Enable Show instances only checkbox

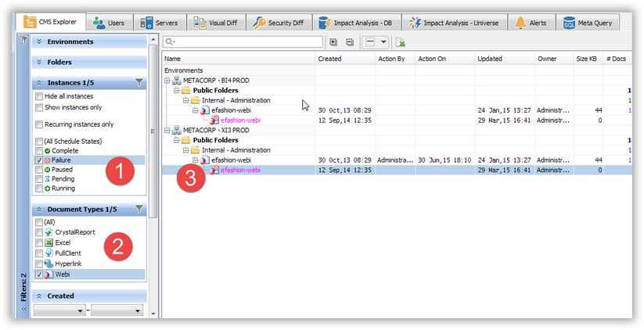tap(39, 108)
